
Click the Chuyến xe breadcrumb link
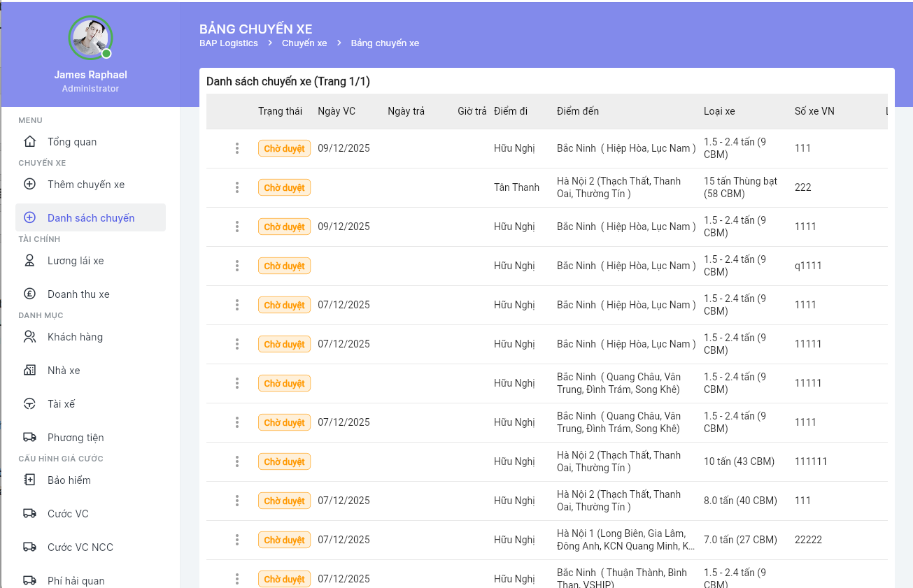304,43
